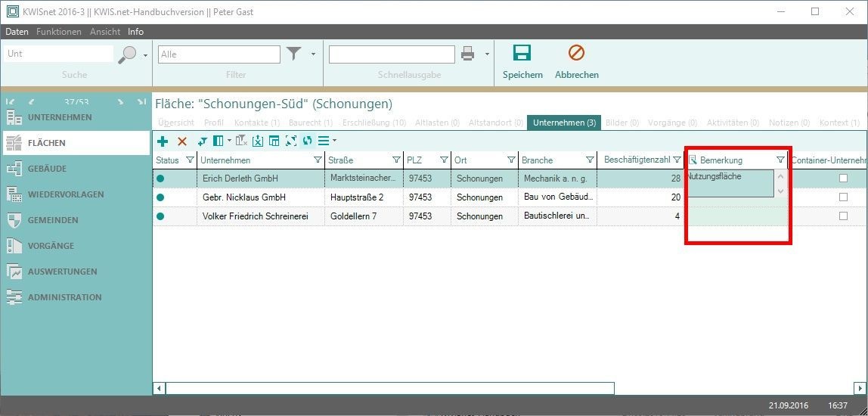Image resolution: width=868 pixels, height=416 pixels.
Task: Click the Excel export icon in grid toolbar
Action: point(258,141)
